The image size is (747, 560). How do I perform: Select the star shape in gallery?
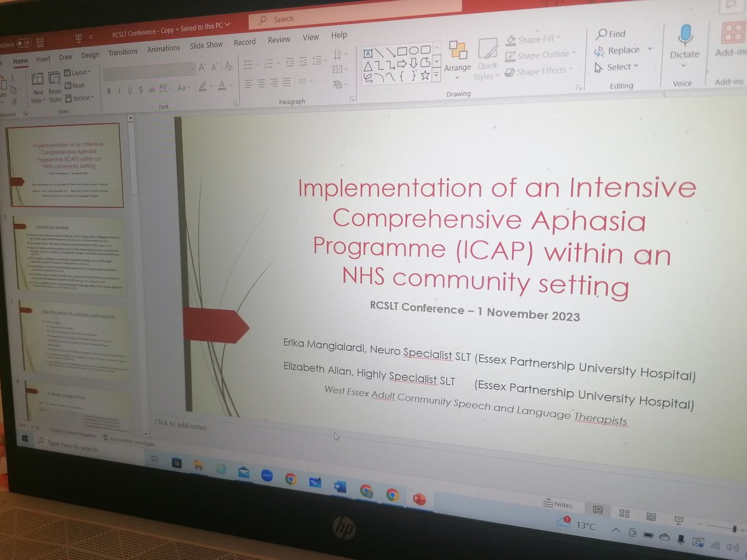pyautogui.click(x=425, y=75)
